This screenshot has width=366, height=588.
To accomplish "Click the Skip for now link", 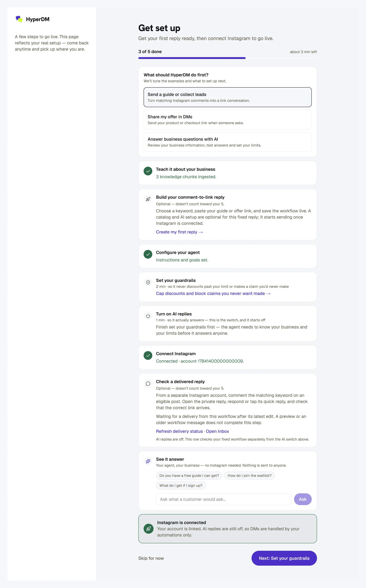I will click(x=151, y=558).
